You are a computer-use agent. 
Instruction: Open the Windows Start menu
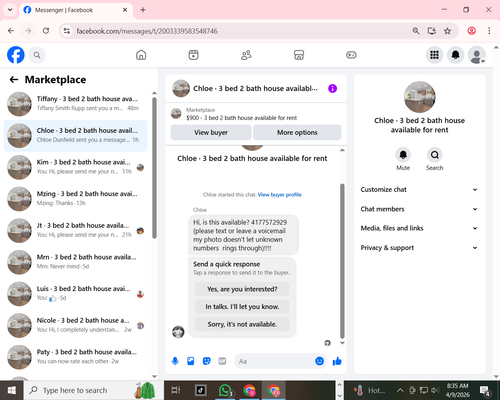pyautogui.click(x=12, y=390)
